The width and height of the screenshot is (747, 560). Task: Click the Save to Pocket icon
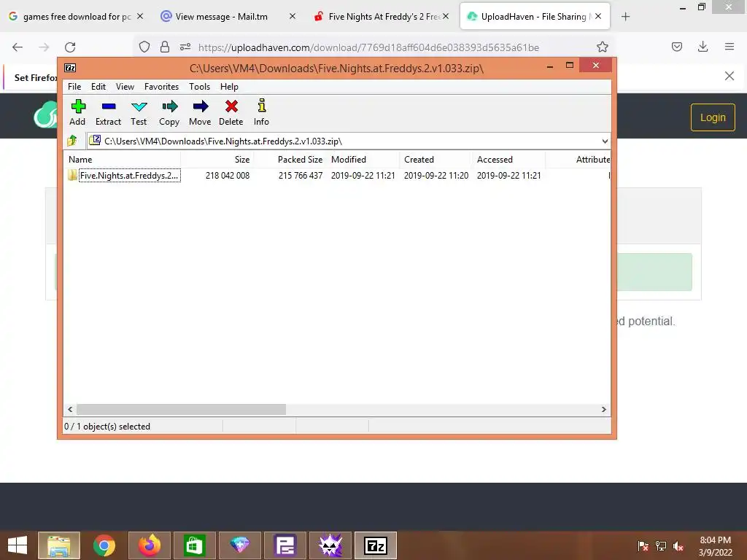tap(676, 46)
